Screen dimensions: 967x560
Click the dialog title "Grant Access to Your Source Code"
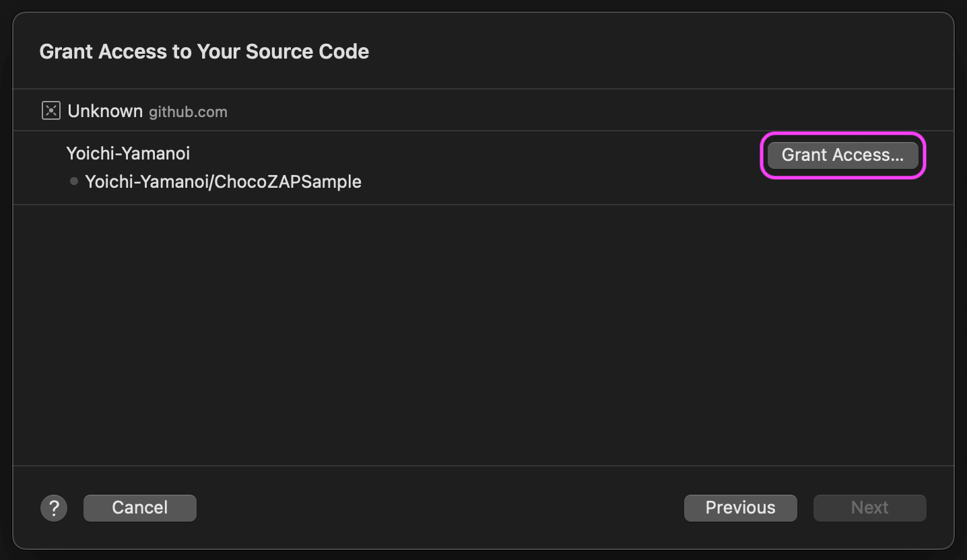pos(204,52)
